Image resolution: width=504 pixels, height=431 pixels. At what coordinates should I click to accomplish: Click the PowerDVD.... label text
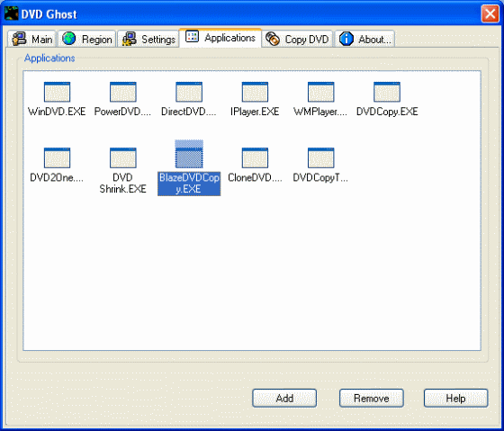(x=123, y=112)
